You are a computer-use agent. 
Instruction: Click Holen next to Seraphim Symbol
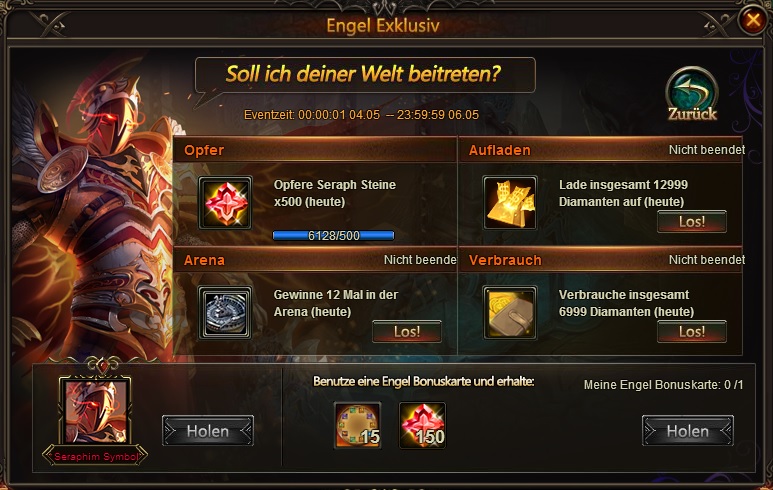(208, 431)
